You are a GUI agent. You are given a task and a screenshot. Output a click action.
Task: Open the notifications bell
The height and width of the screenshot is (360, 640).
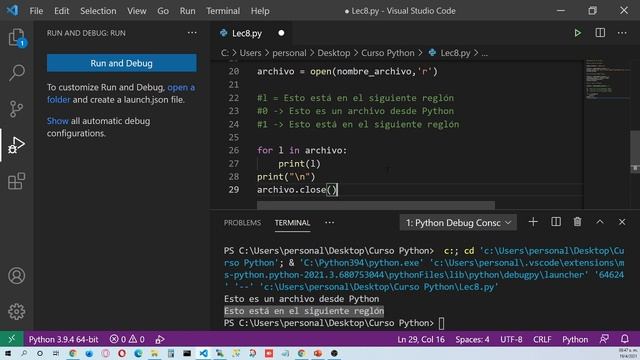pyautogui.click(x=624, y=339)
